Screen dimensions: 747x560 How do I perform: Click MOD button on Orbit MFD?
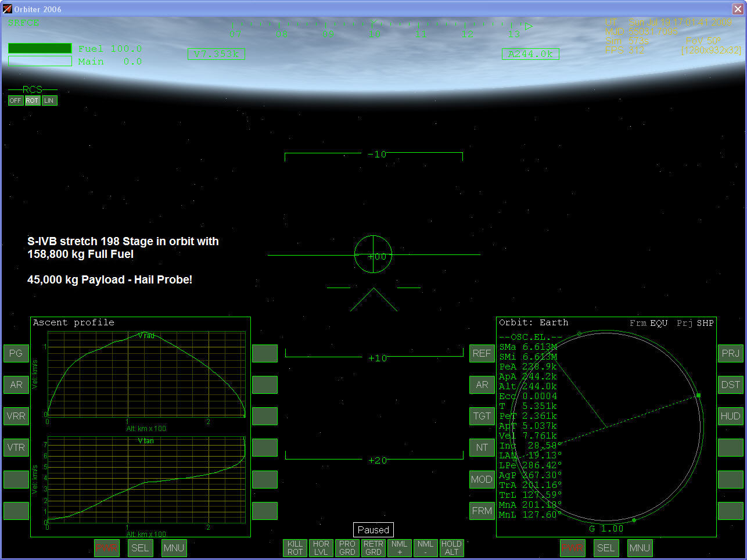pyautogui.click(x=482, y=479)
